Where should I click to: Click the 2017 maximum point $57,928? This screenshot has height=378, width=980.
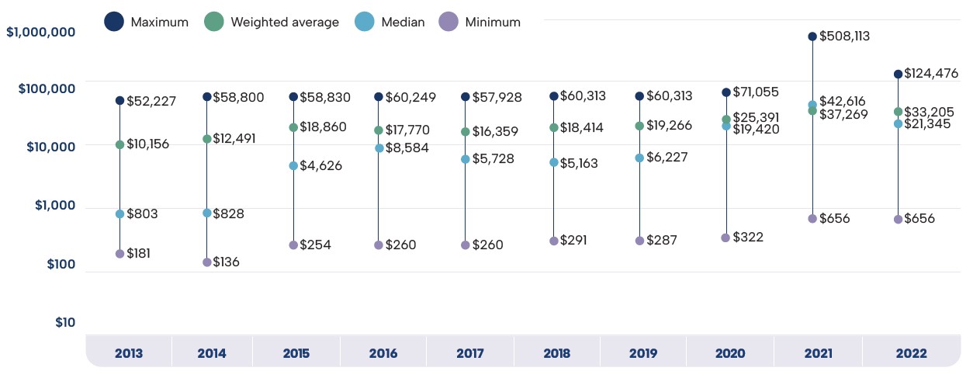click(465, 97)
